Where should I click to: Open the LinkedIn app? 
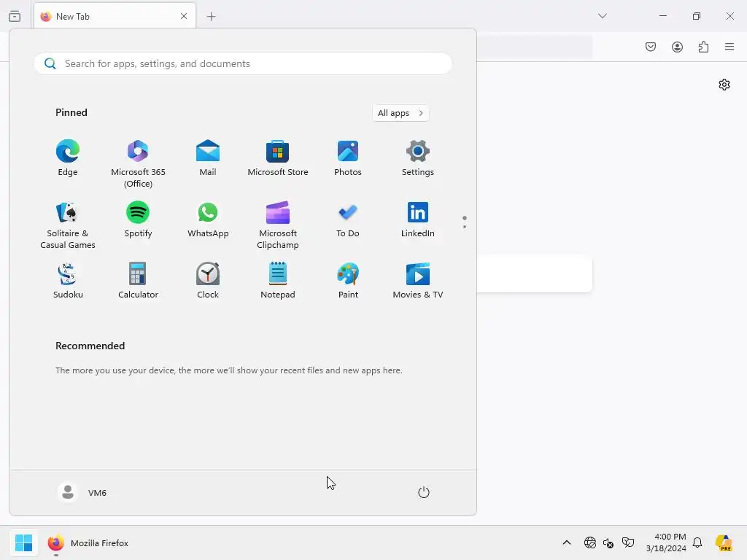point(418,219)
